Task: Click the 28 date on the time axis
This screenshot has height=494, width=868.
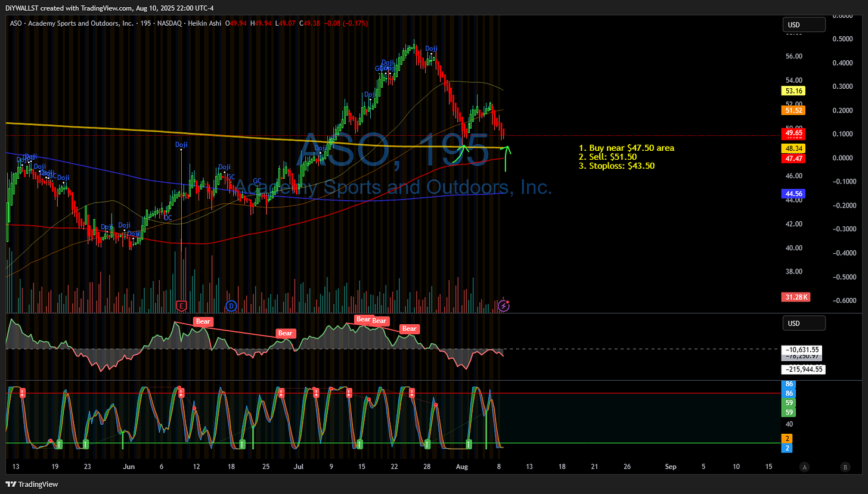Action: pyautogui.click(x=427, y=467)
